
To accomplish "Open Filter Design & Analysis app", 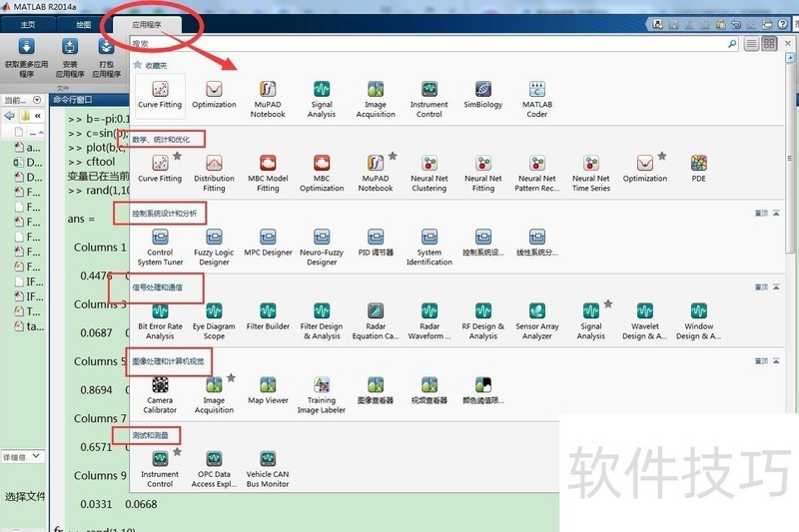I will [322, 321].
